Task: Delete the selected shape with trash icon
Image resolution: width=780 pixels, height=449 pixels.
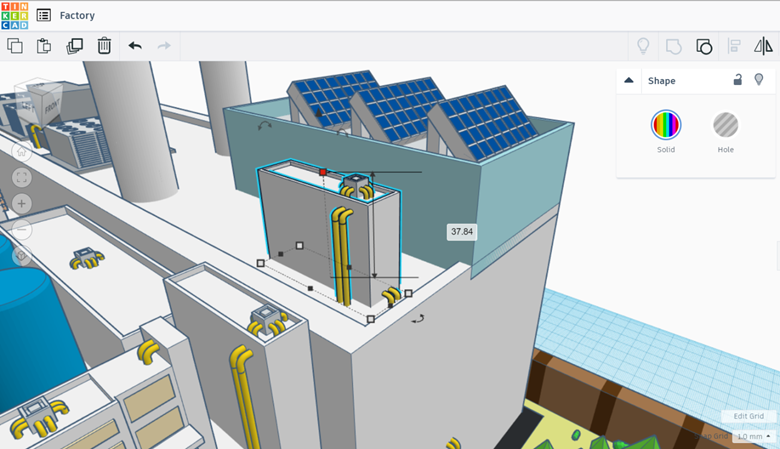Action: (x=104, y=46)
